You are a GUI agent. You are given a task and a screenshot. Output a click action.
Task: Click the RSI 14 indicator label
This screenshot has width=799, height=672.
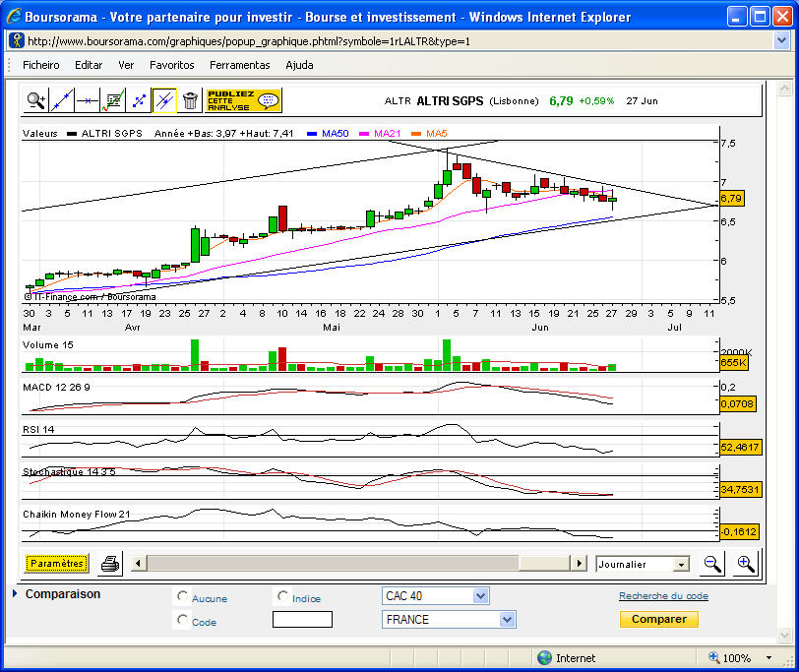tap(38, 430)
